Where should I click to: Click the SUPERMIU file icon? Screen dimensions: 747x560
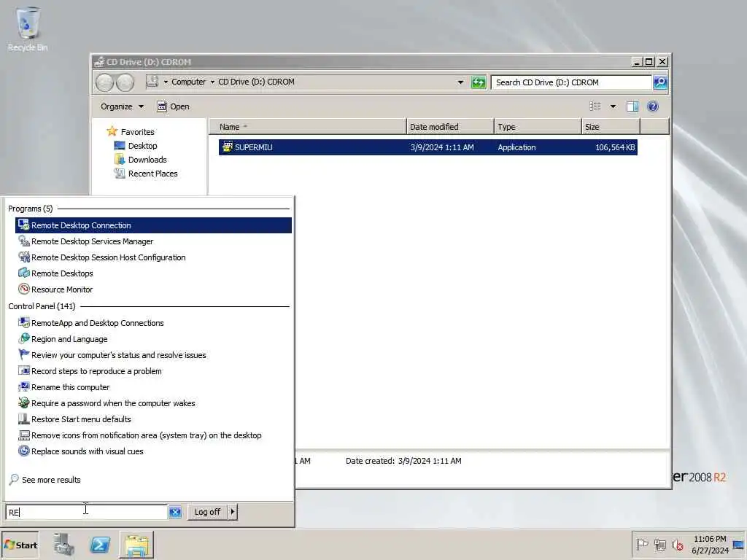(228, 147)
